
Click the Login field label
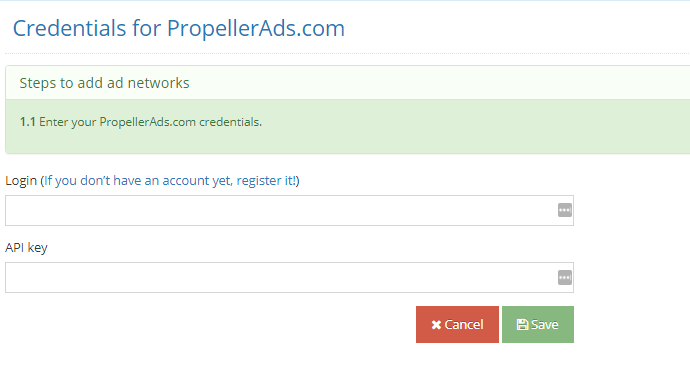[21, 181]
